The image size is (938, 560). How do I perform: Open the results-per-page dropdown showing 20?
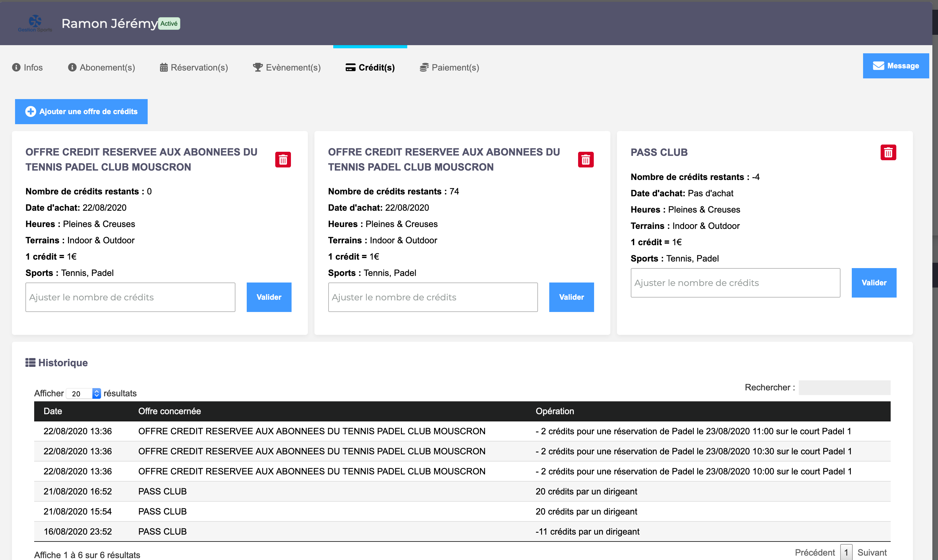83,393
